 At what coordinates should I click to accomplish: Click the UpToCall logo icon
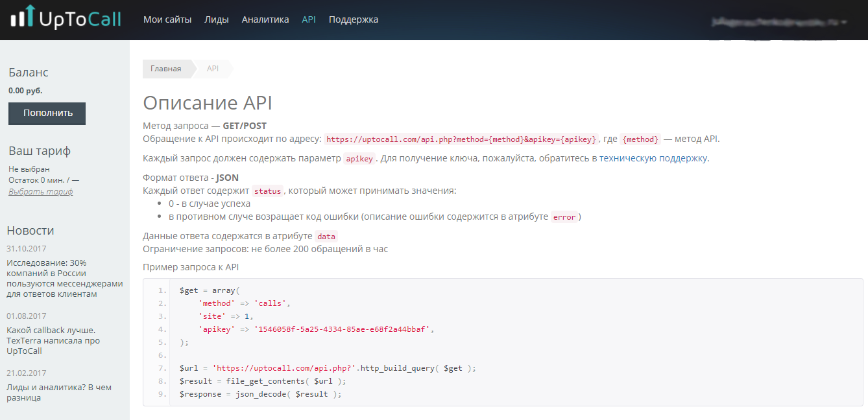(22, 17)
